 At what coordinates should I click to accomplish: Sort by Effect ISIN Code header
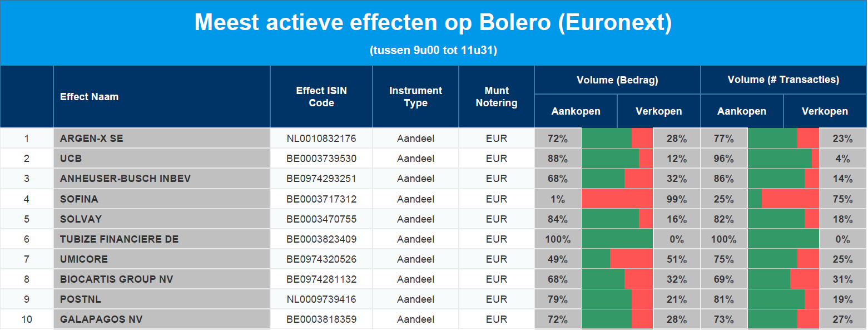tap(321, 97)
